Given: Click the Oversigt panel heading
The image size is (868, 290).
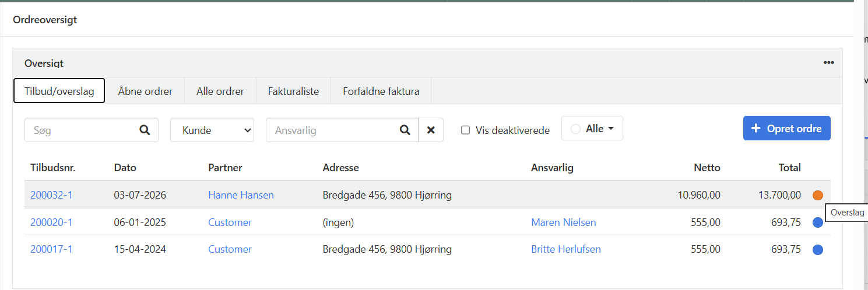Looking at the screenshot, I should click(44, 63).
